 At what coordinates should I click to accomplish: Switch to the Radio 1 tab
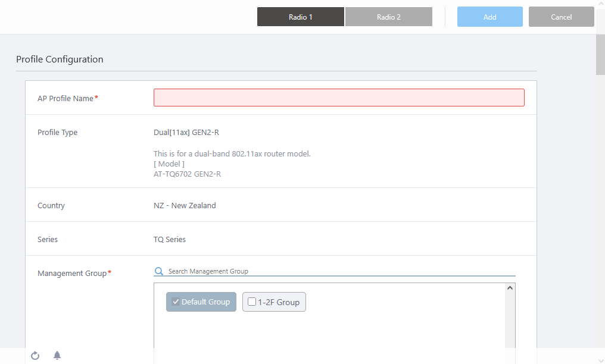[x=301, y=17]
